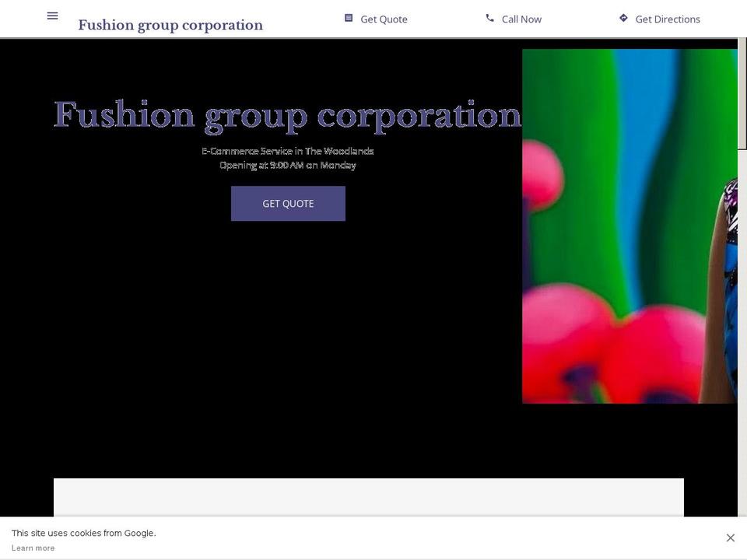Click 'E-Commerce Service in The Woodlands' text
Screen dimensions: 747x560
pyautogui.click(x=288, y=151)
